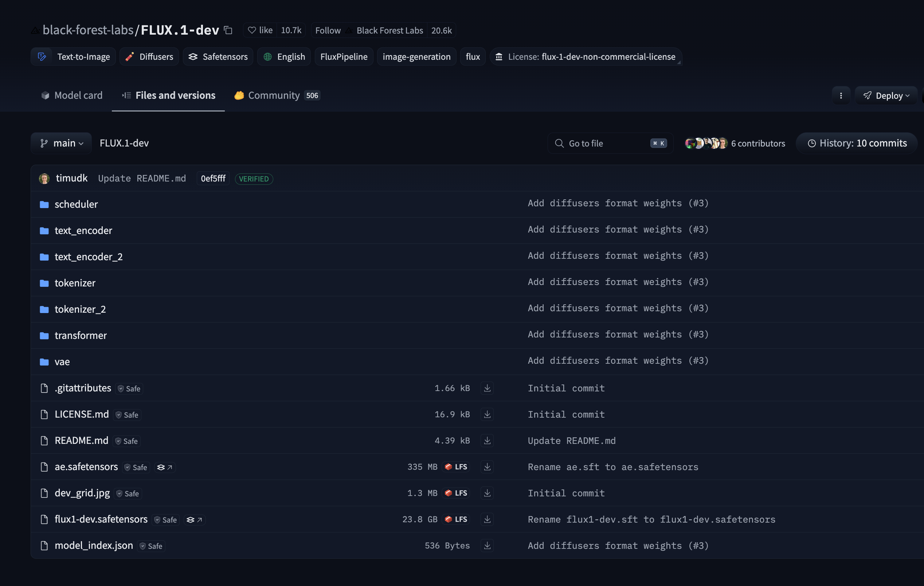924x586 pixels.
Task: Click download icon for README.md
Action: (x=487, y=441)
